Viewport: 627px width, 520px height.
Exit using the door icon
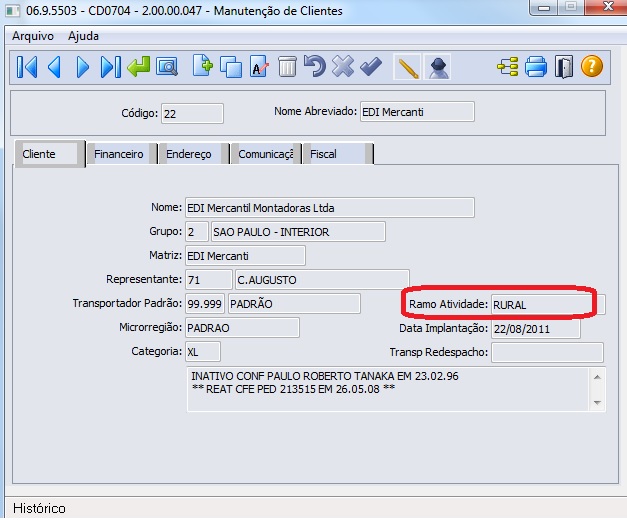[x=564, y=67]
